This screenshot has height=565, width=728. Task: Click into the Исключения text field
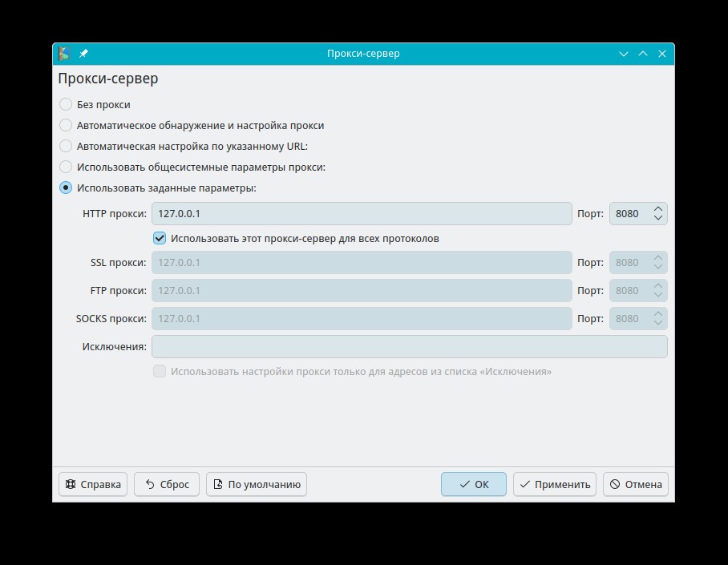pos(410,346)
